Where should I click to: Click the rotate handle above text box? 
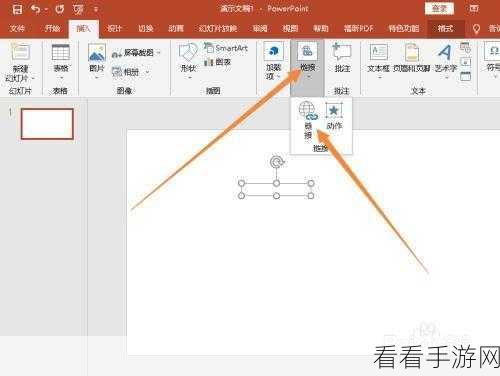pos(276,162)
